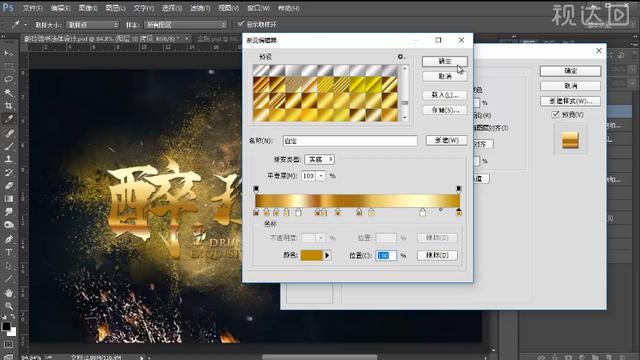
Task: Select the Gradient tool
Action: 8,199
